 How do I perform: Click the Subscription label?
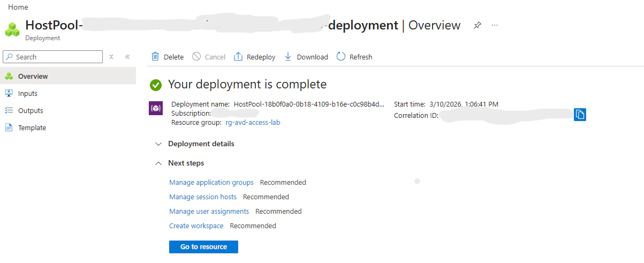click(x=191, y=114)
